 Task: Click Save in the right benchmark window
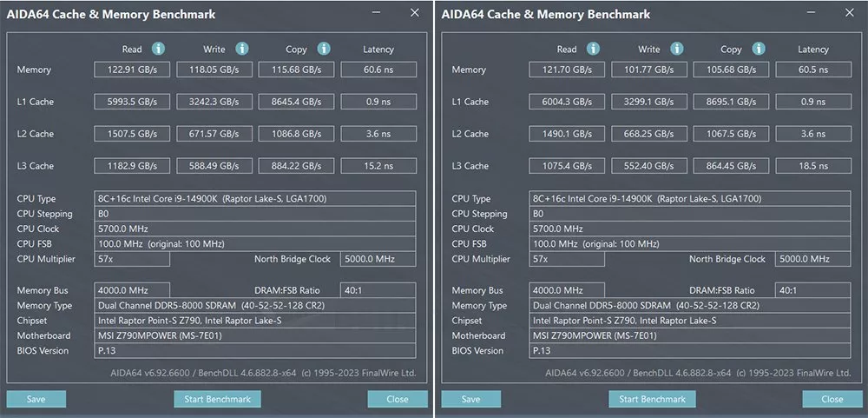point(470,399)
